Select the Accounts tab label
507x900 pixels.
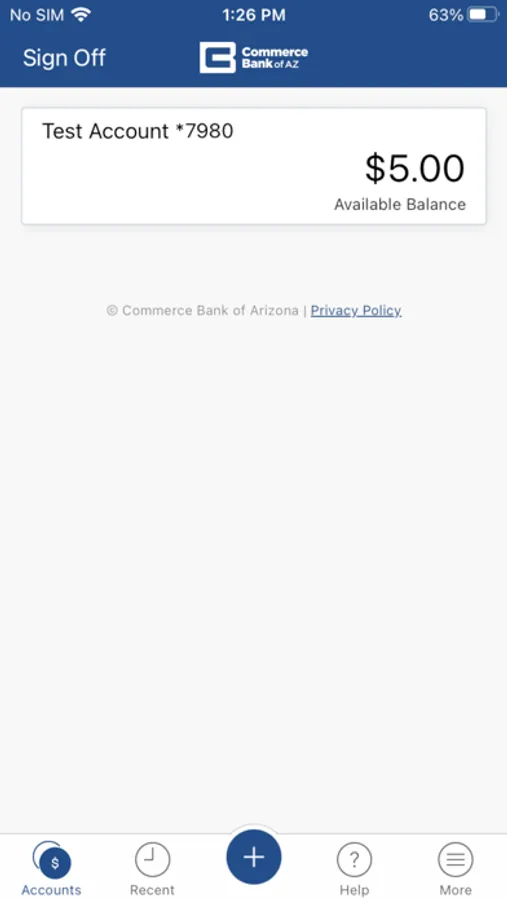pyautogui.click(x=52, y=890)
